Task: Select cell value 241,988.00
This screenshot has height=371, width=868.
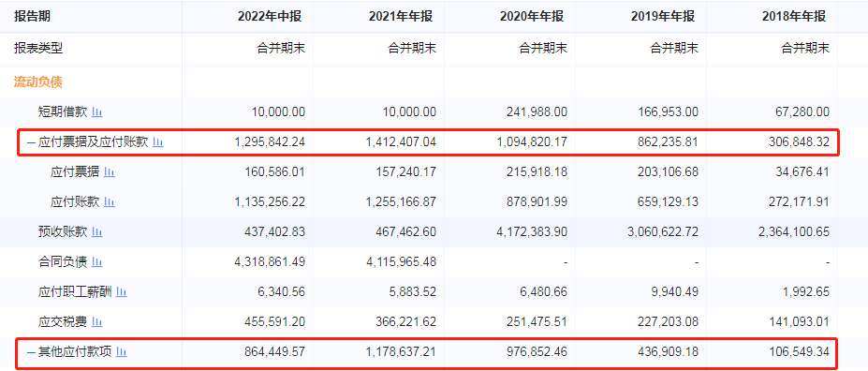Action: coord(537,112)
